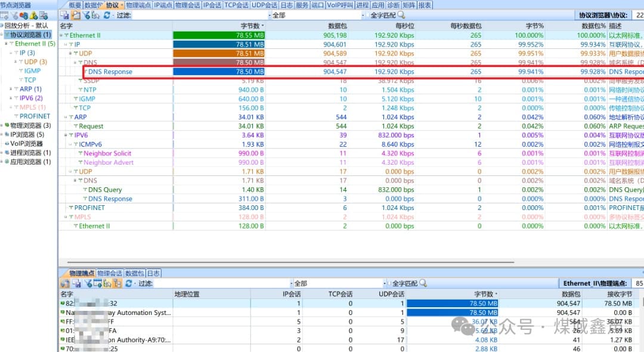The width and height of the screenshot is (644, 352).
Task: Select VoIP浏览器 in the node tree
Action: point(26,143)
